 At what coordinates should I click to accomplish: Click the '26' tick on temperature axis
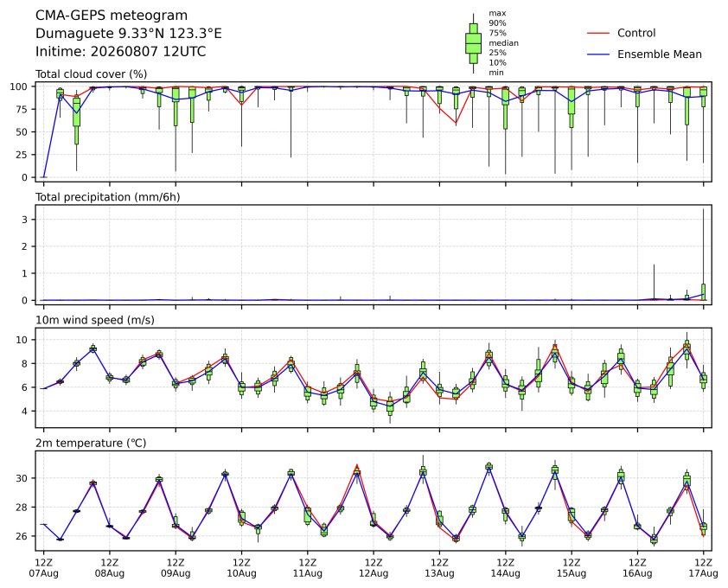[22, 536]
